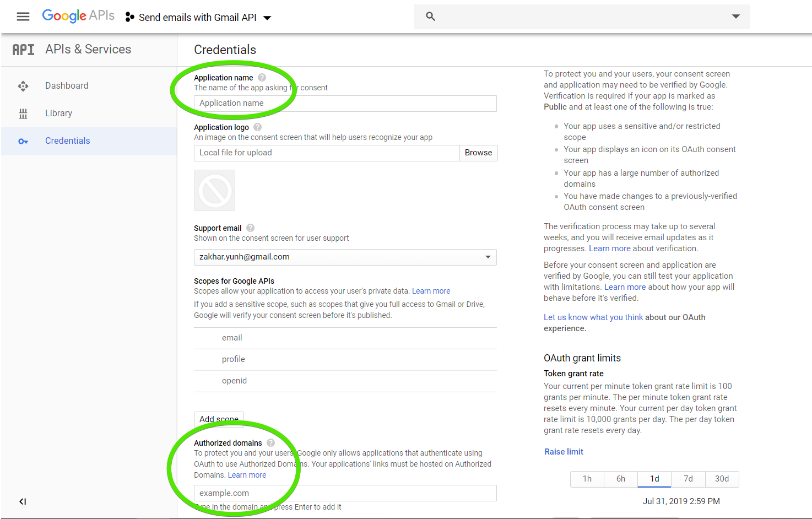This screenshot has width=812, height=519.
Task: Focus the example.com domain input
Action: pos(345,493)
